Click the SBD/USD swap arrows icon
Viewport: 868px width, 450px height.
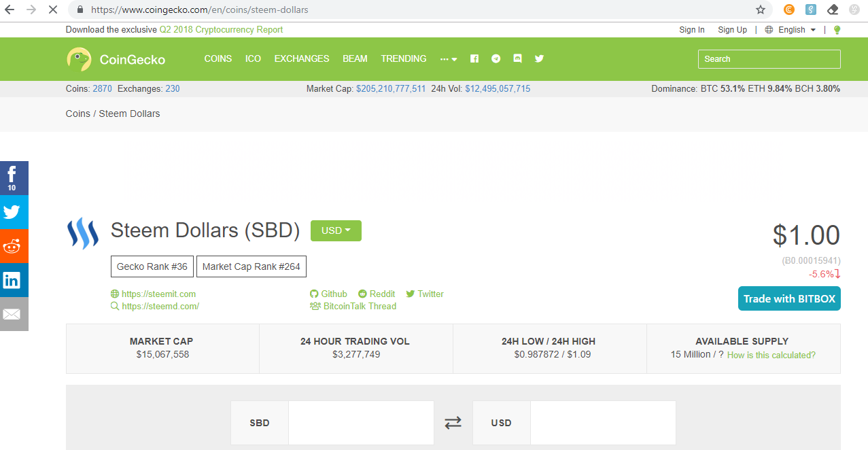point(453,423)
